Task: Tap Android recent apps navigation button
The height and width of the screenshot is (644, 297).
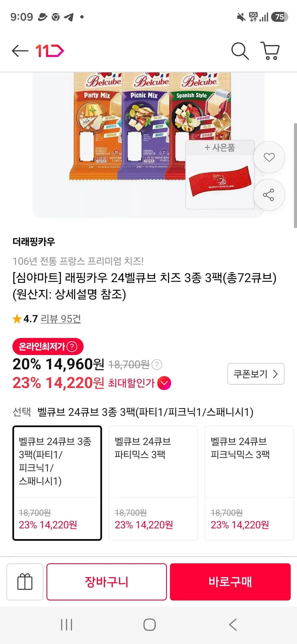Action: pos(67,624)
